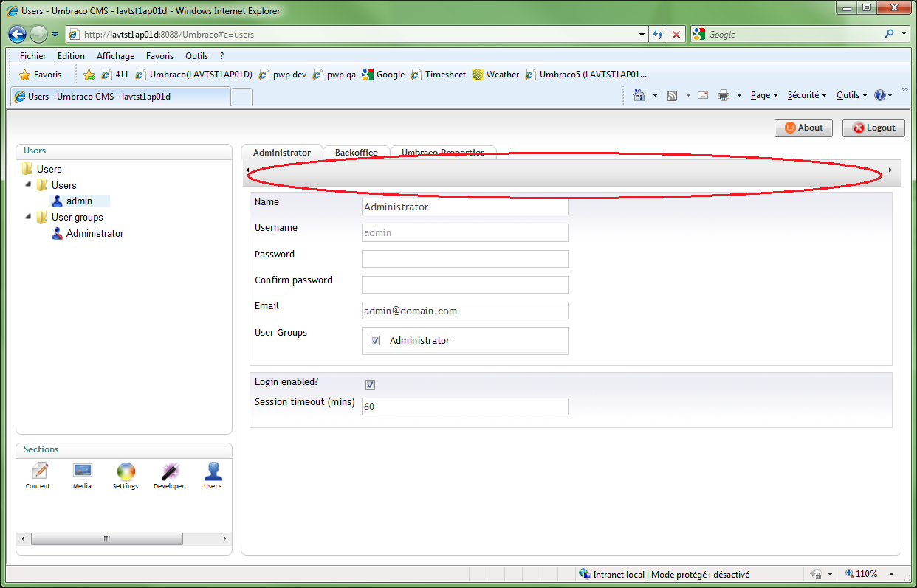Image resolution: width=917 pixels, height=588 pixels.
Task: Collapse the Users folder in tree
Action: pyautogui.click(x=27, y=185)
